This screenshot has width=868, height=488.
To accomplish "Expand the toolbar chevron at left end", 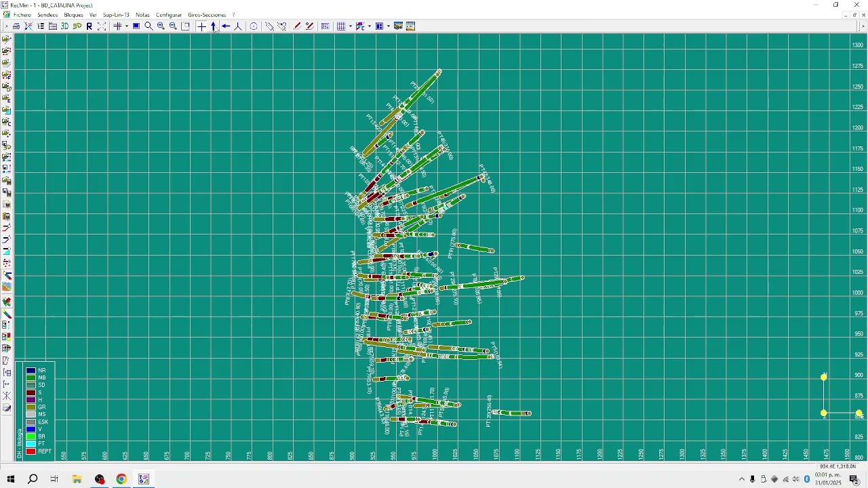I will pyautogui.click(x=6, y=26).
